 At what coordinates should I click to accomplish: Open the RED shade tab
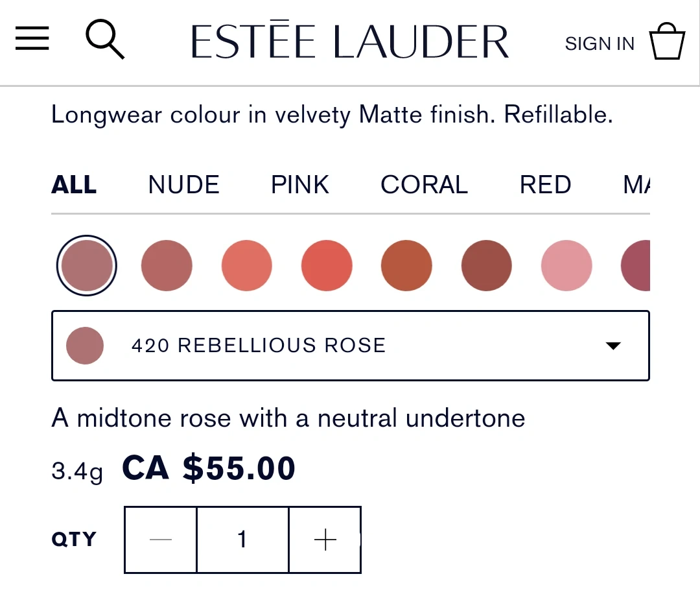click(x=545, y=185)
